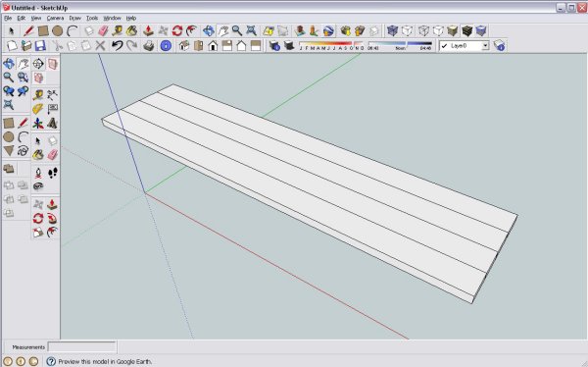588x367 pixels.
Task: Switch to Iso view house icon
Action: [184, 46]
